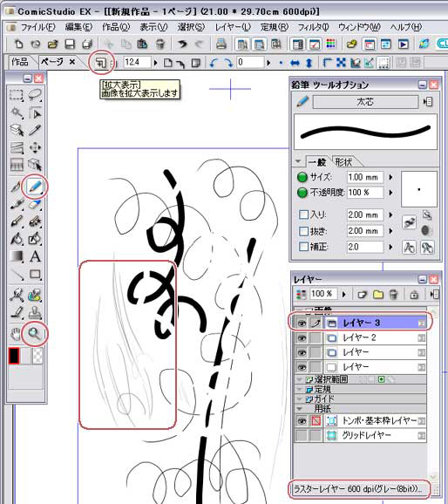The width and height of the screenshot is (448, 504).
Task: Open the レイヤー(L) menu
Action: (x=233, y=27)
